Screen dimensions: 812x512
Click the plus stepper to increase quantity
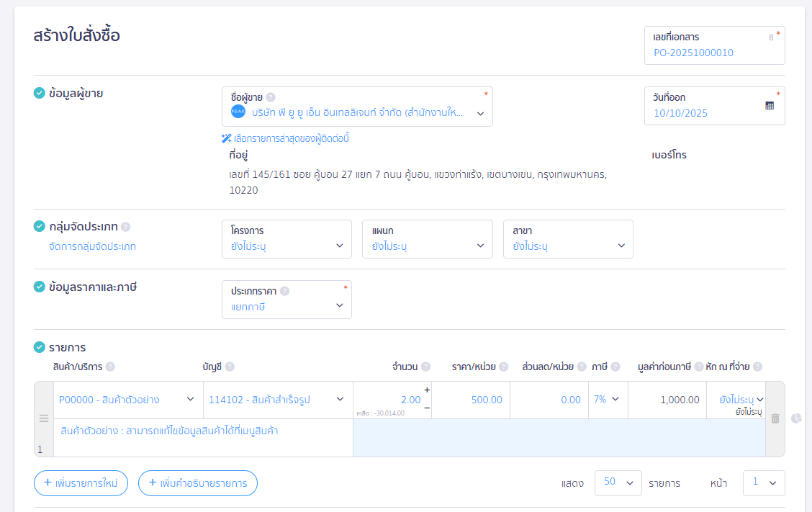pos(427,390)
